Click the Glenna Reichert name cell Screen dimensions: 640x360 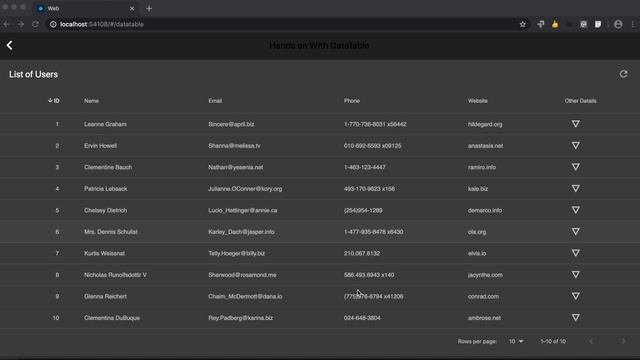pyautogui.click(x=105, y=296)
